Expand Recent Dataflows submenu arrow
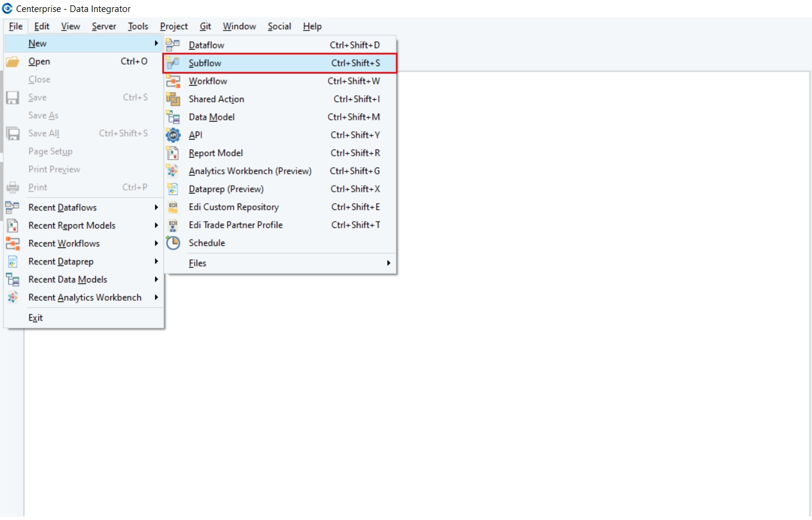 [156, 207]
